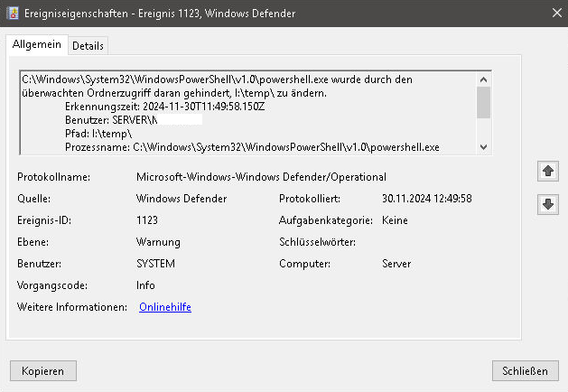Click the Erkennungszeit line in description
568x392 pixels.
[x=165, y=107]
